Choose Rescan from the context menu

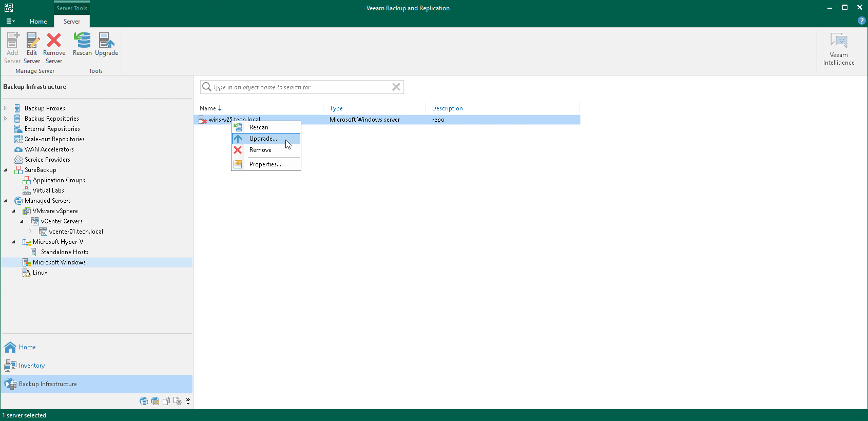point(266,127)
